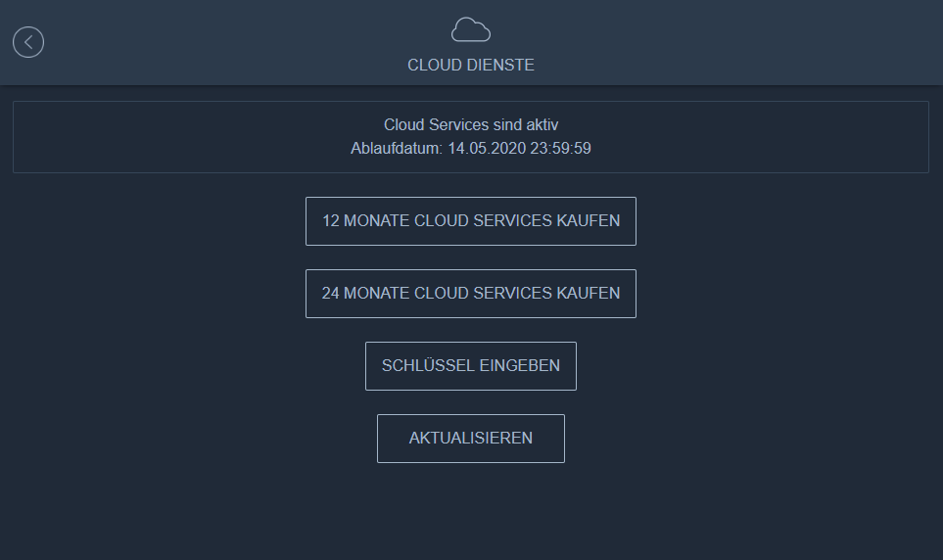The height and width of the screenshot is (560, 943).
Task: Click the cloud icon in header
Action: 470,30
